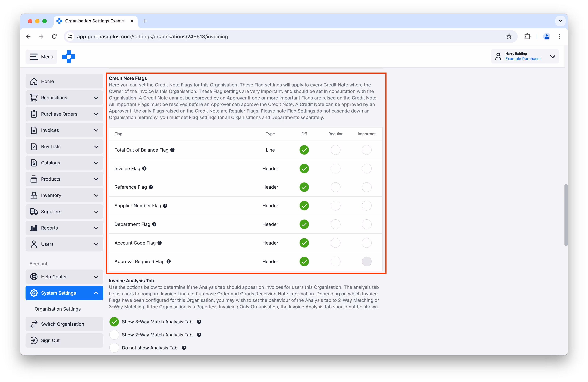Open Organisation Settings submenu item
Image resolution: width=588 pixels, height=382 pixels.
pos(58,309)
